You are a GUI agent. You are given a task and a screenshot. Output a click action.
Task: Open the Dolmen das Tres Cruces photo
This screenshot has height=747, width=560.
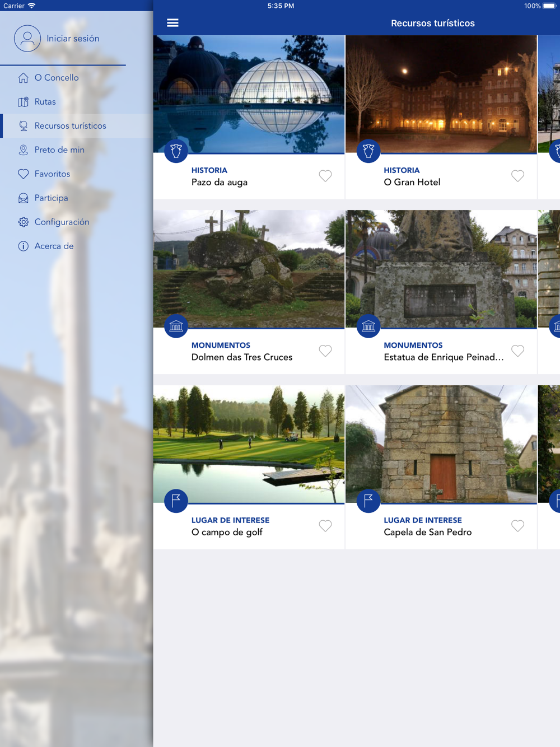pos(249,269)
